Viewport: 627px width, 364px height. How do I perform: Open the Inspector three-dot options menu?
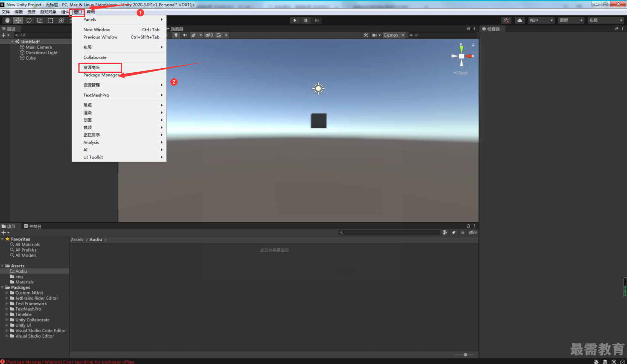(622, 28)
